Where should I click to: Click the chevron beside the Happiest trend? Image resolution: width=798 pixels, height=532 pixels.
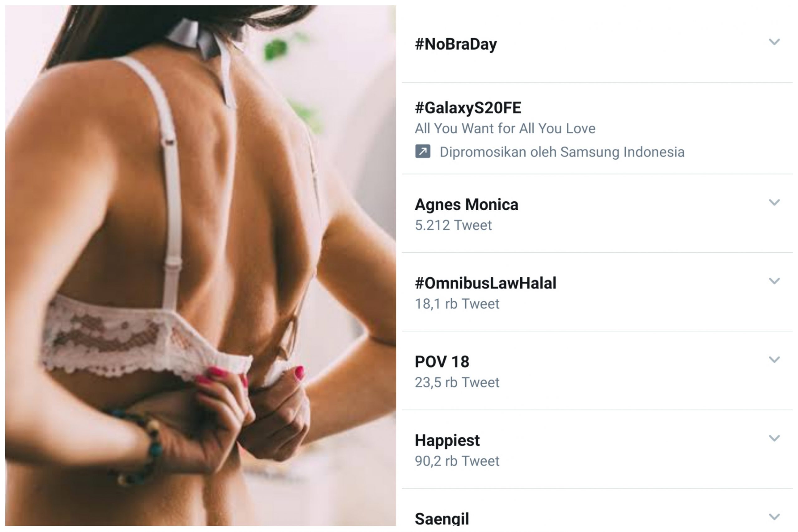point(774,439)
